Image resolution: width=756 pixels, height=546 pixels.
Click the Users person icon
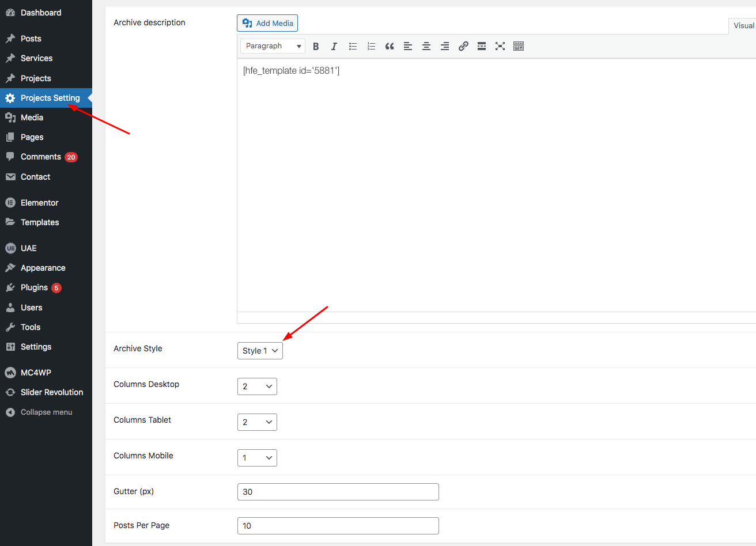[x=10, y=308]
